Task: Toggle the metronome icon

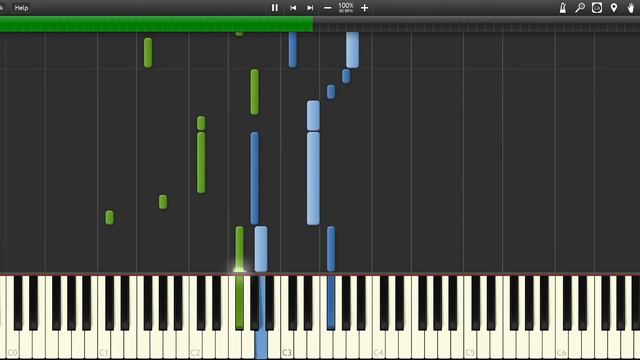Action: [563, 8]
